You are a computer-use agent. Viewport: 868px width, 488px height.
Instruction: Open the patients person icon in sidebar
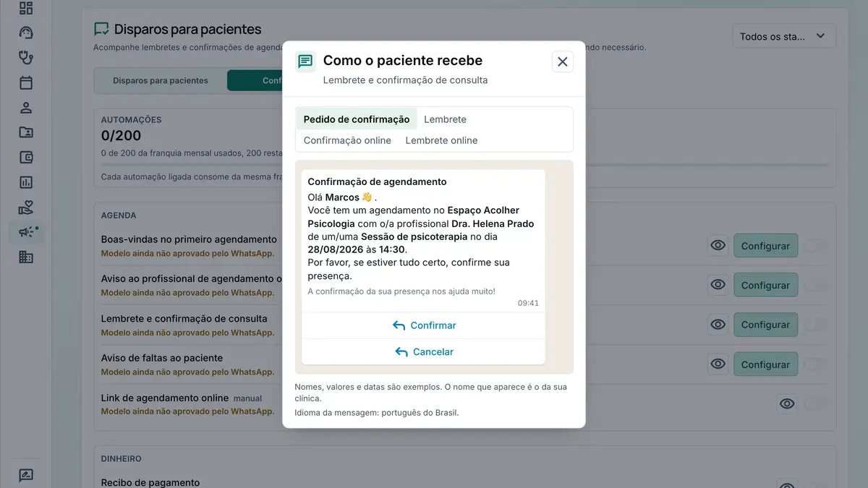tap(26, 108)
